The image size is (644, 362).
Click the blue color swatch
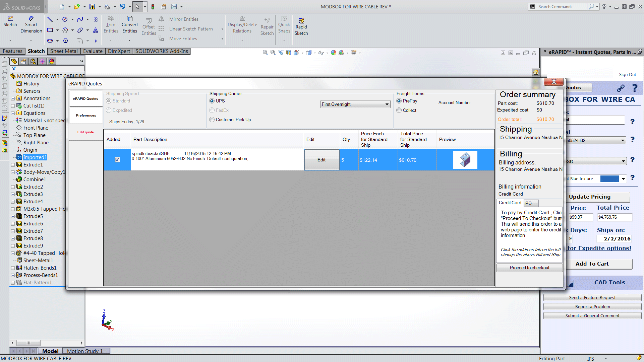609,179
